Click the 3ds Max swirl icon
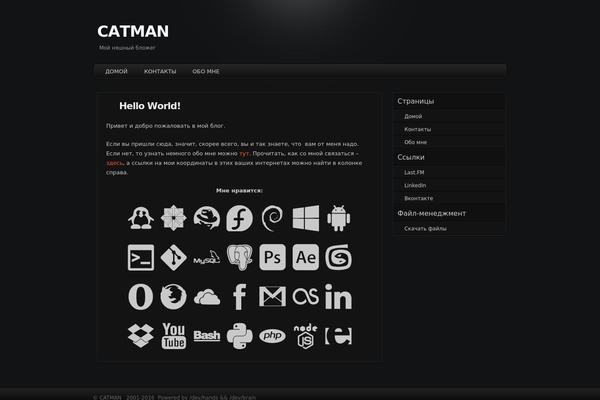600x400 pixels. pos(338,258)
